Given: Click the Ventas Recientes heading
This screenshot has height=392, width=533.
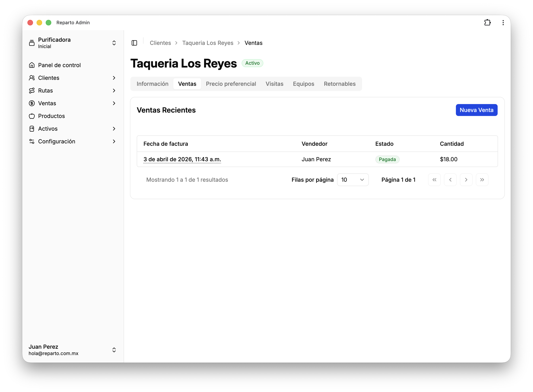Looking at the screenshot, I should coord(166,110).
